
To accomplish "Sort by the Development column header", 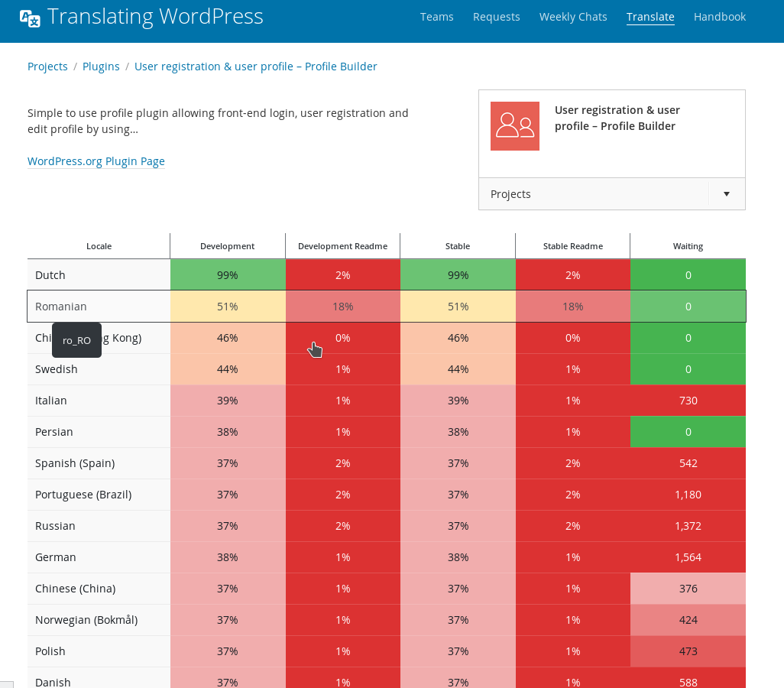I will tap(228, 246).
